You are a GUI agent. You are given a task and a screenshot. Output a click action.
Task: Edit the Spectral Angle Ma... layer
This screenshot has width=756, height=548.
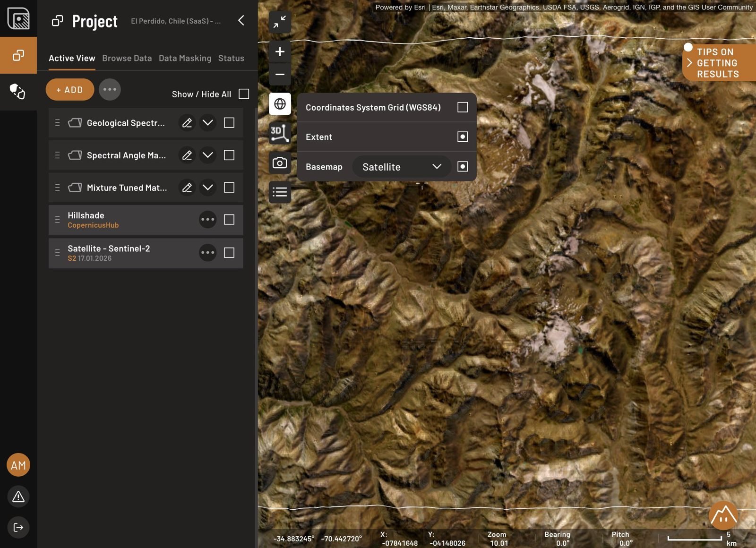point(187,155)
